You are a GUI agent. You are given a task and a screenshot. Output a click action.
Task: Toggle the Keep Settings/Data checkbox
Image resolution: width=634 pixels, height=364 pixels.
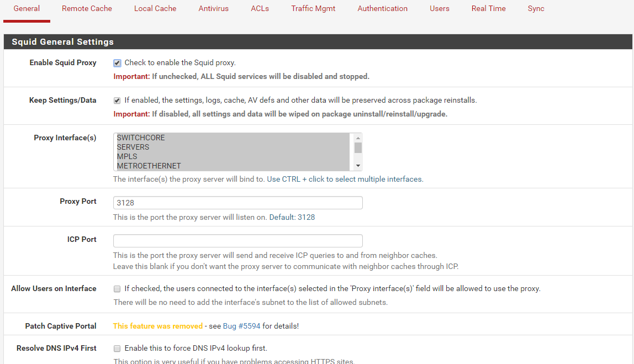[x=117, y=101]
